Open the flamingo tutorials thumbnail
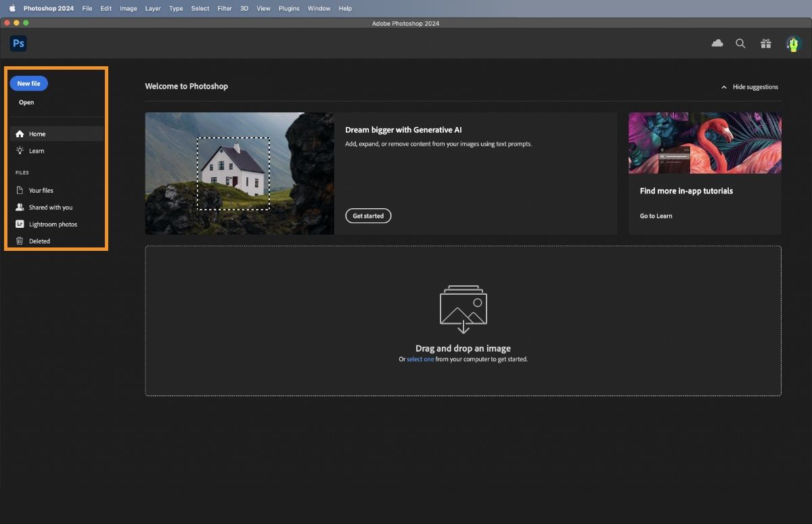The image size is (812, 524). click(704, 143)
